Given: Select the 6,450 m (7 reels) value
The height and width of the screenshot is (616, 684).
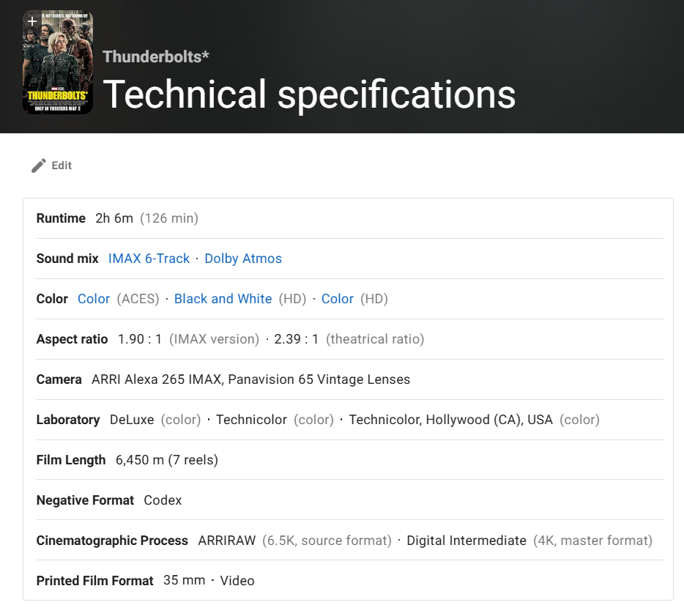Looking at the screenshot, I should coord(167,460).
